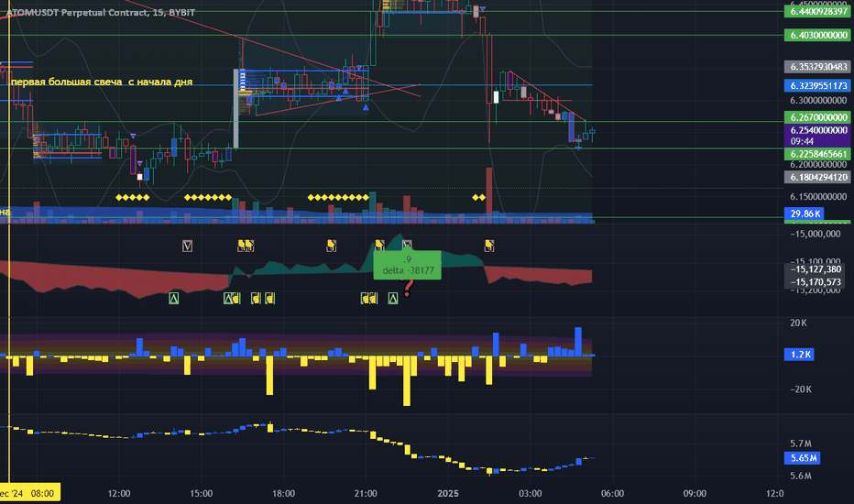Image resolution: width=854 pixels, height=504 pixels.
Task: Click the 6.4030000000 green price label
Action: [x=817, y=35]
